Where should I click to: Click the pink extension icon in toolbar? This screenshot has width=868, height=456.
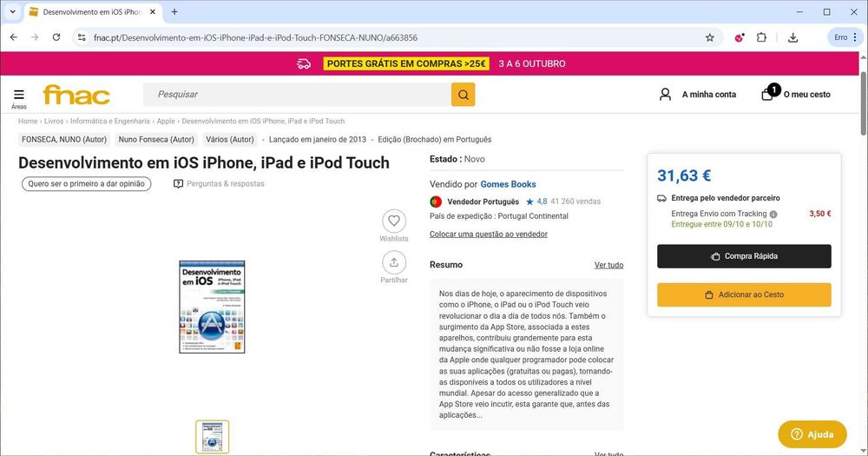pyautogui.click(x=739, y=37)
